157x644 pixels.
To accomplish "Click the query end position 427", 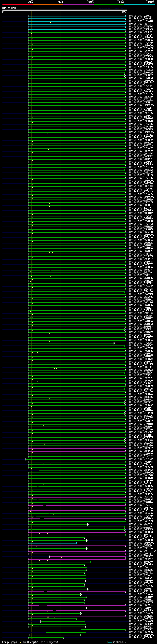I will tap(124, 12).
